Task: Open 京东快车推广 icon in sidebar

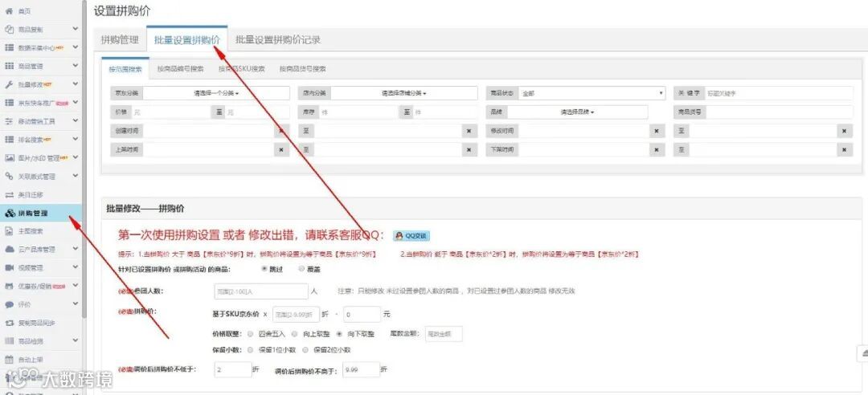Action: (9, 102)
